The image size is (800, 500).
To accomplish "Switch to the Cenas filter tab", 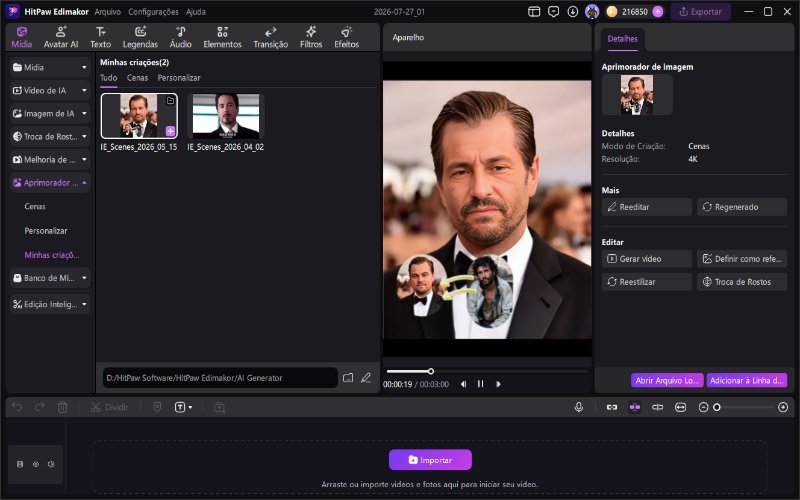I will [x=137, y=78].
